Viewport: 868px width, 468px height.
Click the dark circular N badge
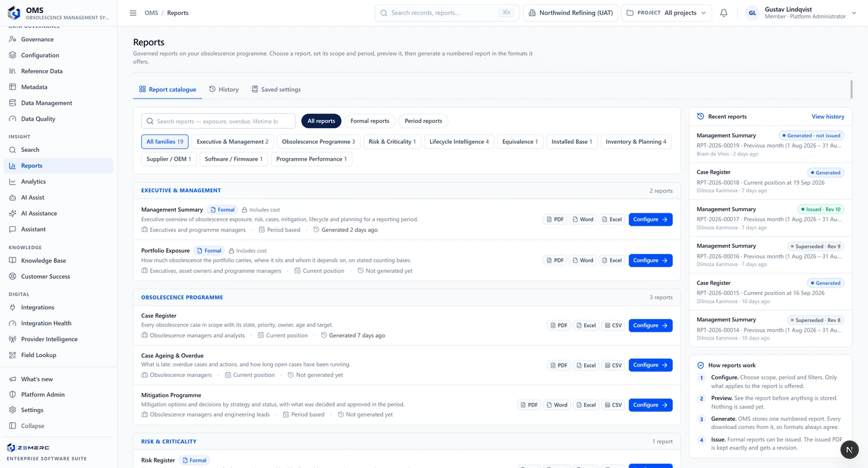click(850, 450)
